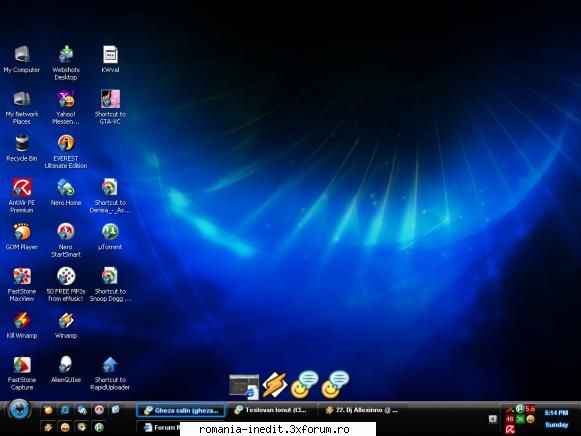The image size is (581, 436).
Task: Open AntiVir PE Premium desktop icon
Action: tap(21, 196)
